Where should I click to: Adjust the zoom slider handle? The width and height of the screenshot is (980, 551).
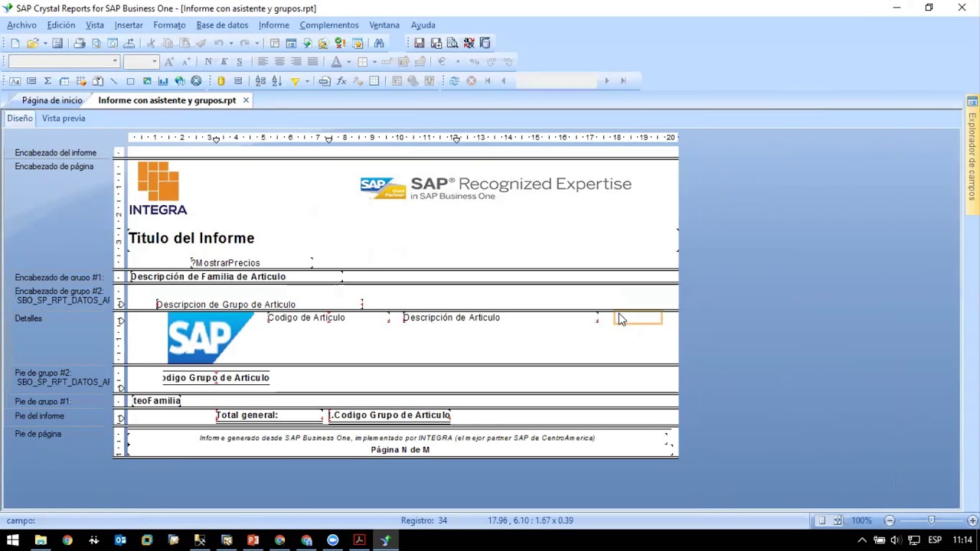point(931,520)
